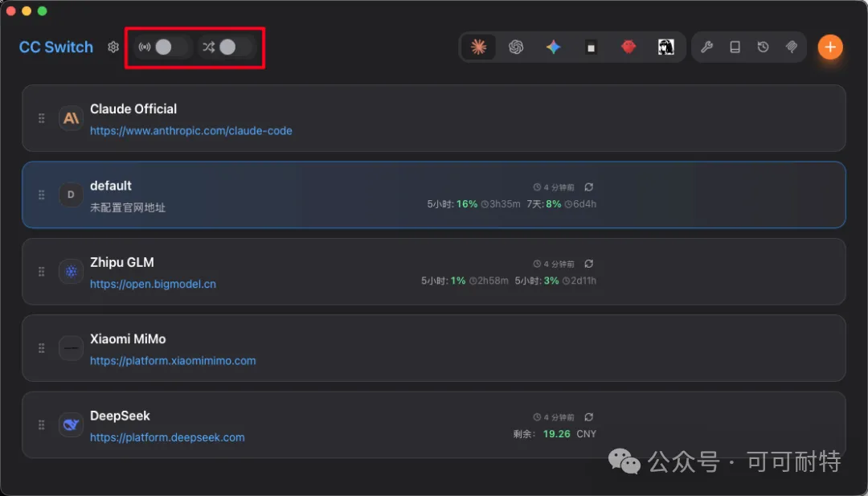Click the Zhipu GLM provider logo

click(x=71, y=272)
